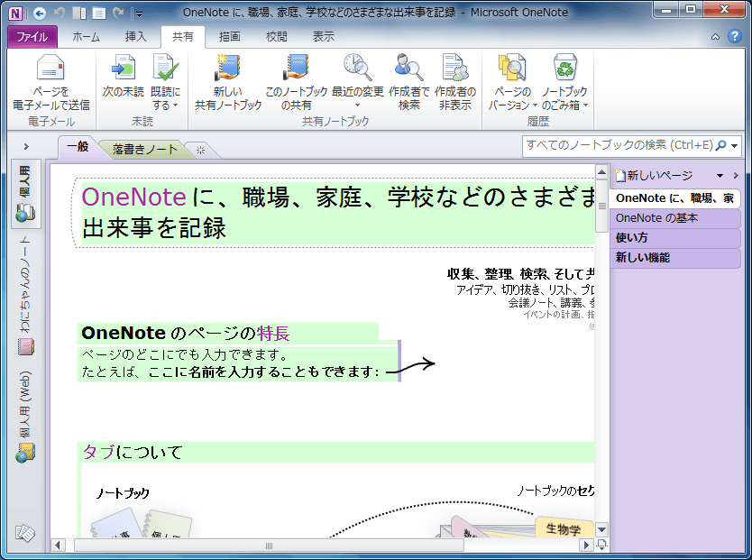Click the search magnifier icon
Viewport: 752px width, 560px height.
(720, 145)
